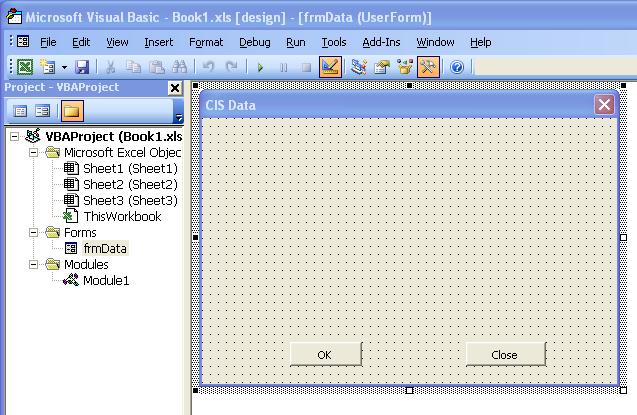Open the Properties Window toolbar icon
637x415 pixels.
click(x=382, y=67)
